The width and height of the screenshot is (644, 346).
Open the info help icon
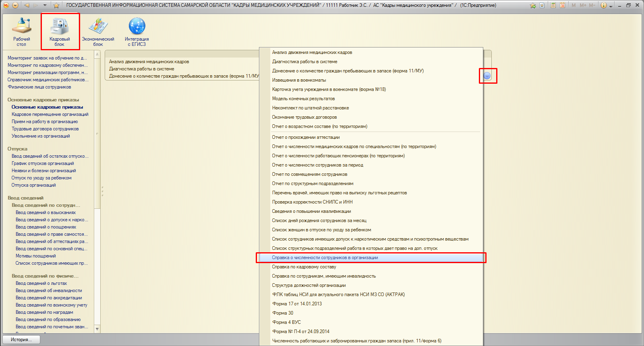603,5
